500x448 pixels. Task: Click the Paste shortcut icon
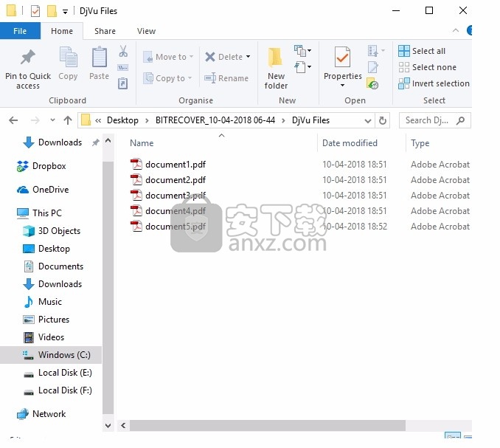coord(123,83)
